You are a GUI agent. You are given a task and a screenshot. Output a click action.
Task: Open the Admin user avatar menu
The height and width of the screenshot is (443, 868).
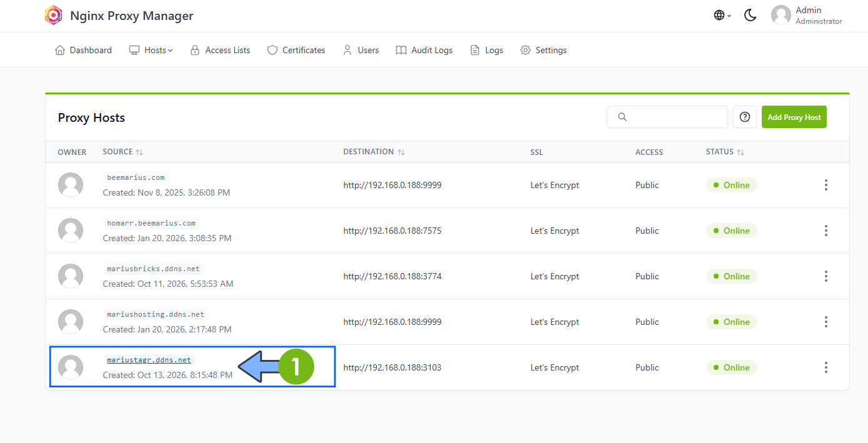pos(781,16)
